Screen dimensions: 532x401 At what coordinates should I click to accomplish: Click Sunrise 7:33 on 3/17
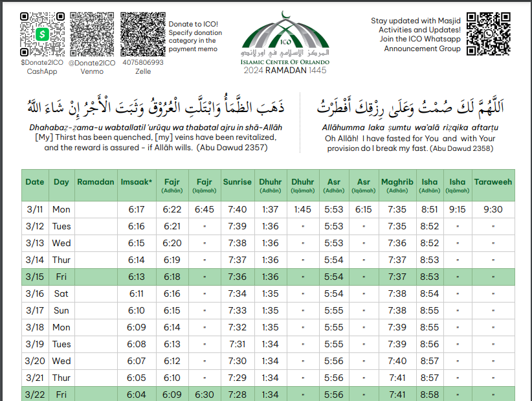[237, 311]
